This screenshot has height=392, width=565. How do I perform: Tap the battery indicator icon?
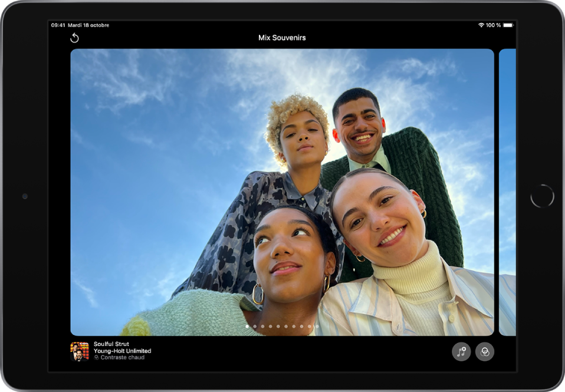(x=508, y=25)
